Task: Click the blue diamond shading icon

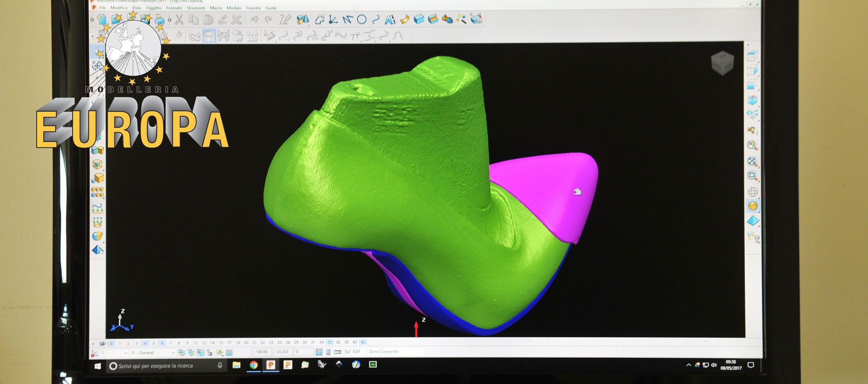Action: (x=753, y=220)
